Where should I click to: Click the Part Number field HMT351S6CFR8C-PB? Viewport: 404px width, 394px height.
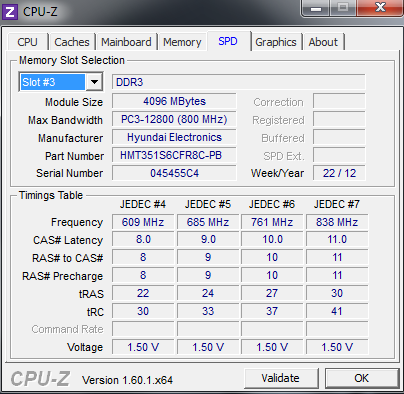pos(174,155)
